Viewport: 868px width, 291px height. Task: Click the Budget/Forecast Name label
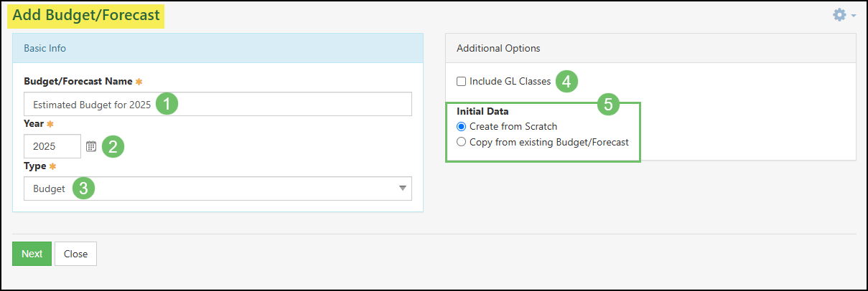coord(78,81)
